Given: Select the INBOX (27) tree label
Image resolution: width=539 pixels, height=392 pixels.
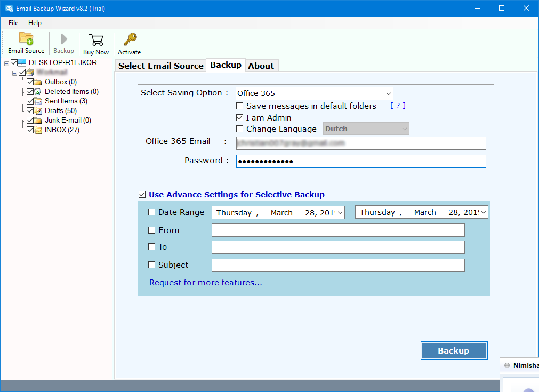Looking at the screenshot, I should (62, 130).
